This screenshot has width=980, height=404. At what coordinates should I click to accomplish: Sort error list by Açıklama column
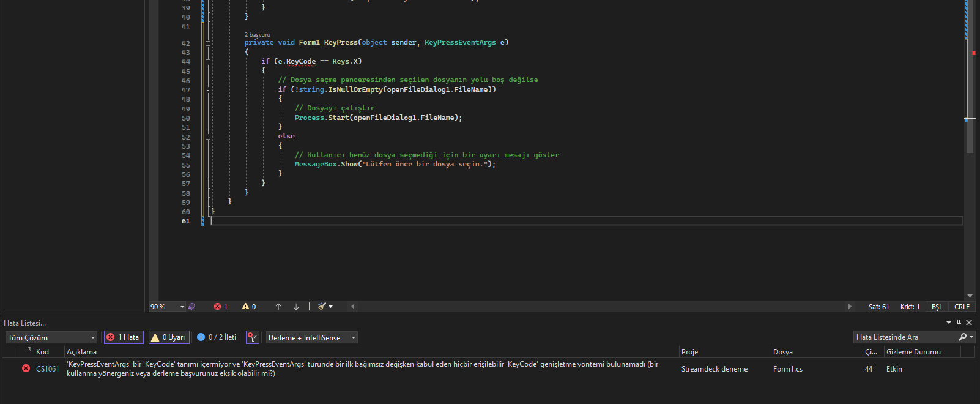[81, 352]
